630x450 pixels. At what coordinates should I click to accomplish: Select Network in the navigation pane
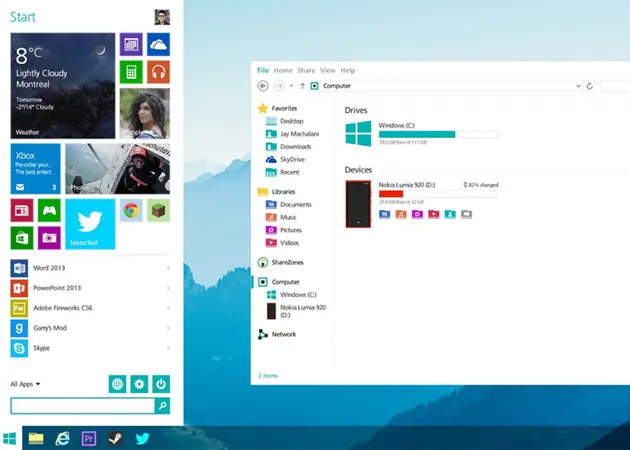pyautogui.click(x=277, y=334)
